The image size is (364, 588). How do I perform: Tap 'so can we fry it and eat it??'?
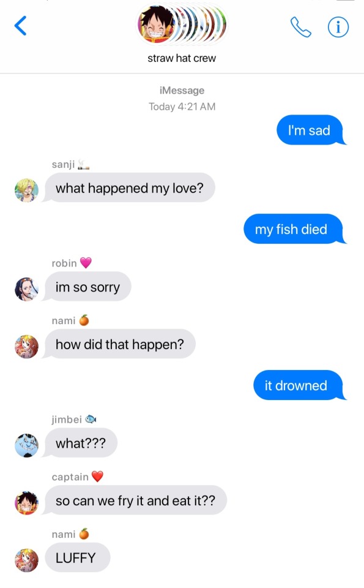tap(135, 500)
